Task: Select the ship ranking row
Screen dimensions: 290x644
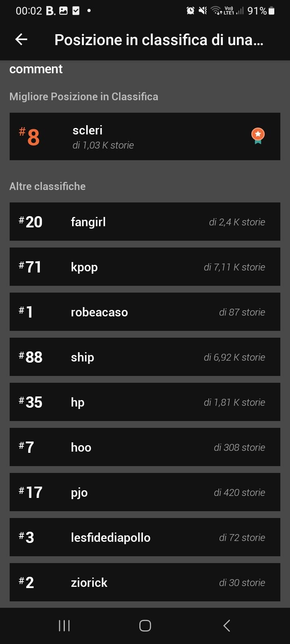Action: (x=145, y=357)
